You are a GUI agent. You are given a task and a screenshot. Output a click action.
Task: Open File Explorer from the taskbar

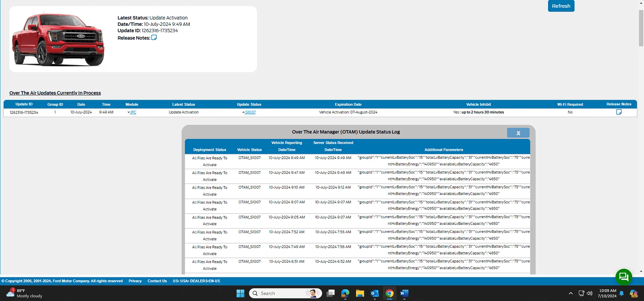coord(360,293)
